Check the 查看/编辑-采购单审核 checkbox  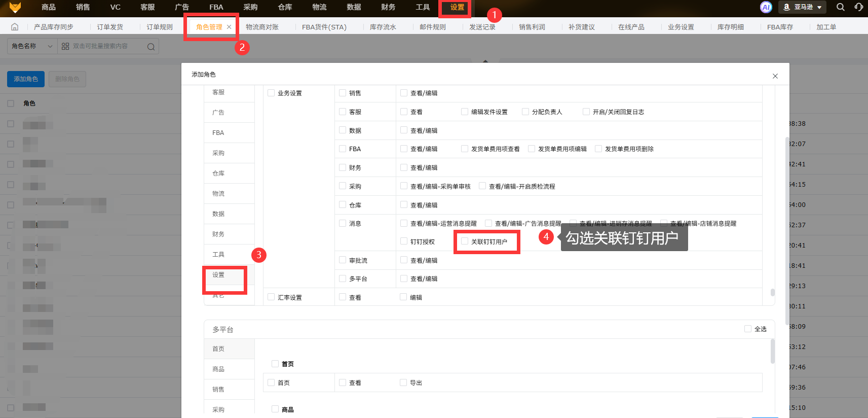404,186
